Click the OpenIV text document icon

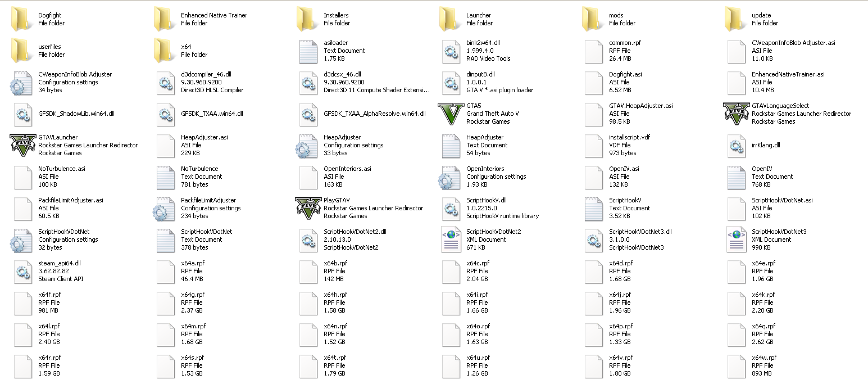pos(736,177)
